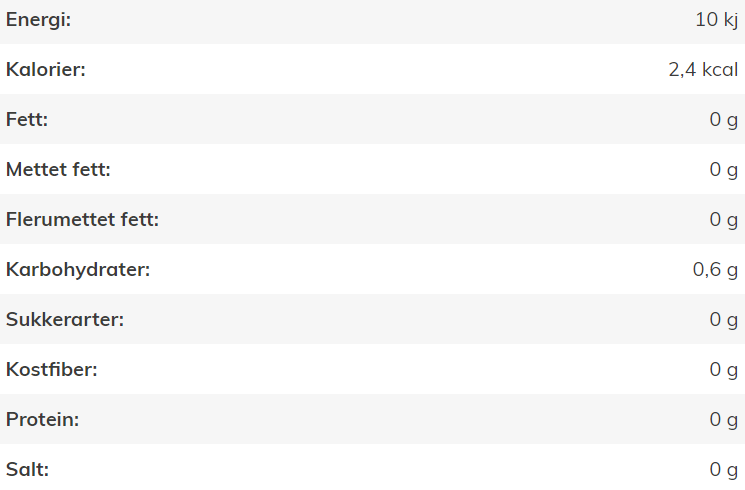Image resolution: width=745 pixels, height=490 pixels.
Task: Select the Sukkerarter 0 g value
Action: coord(724,320)
